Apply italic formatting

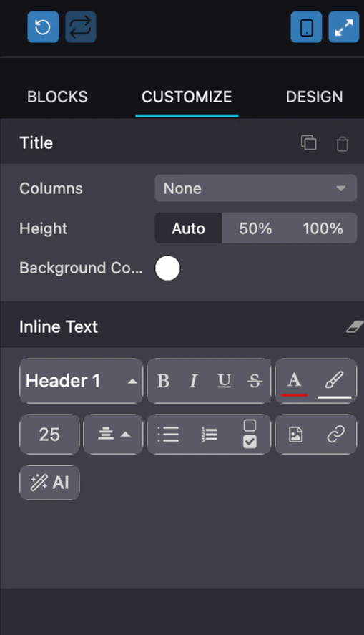(193, 381)
